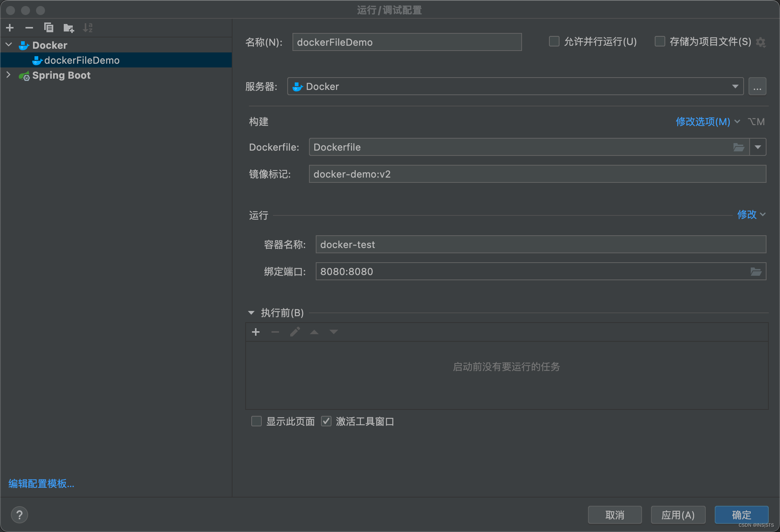This screenshot has height=532, width=780.
Task: Enable 存储为项目文件 checkbox
Action: click(x=660, y=41)
